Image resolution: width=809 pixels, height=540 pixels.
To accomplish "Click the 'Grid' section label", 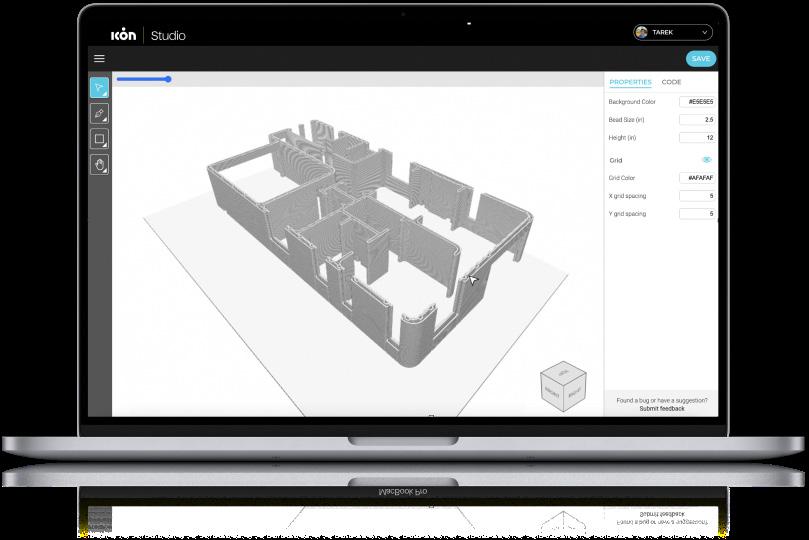I will [x=616, y=160].
